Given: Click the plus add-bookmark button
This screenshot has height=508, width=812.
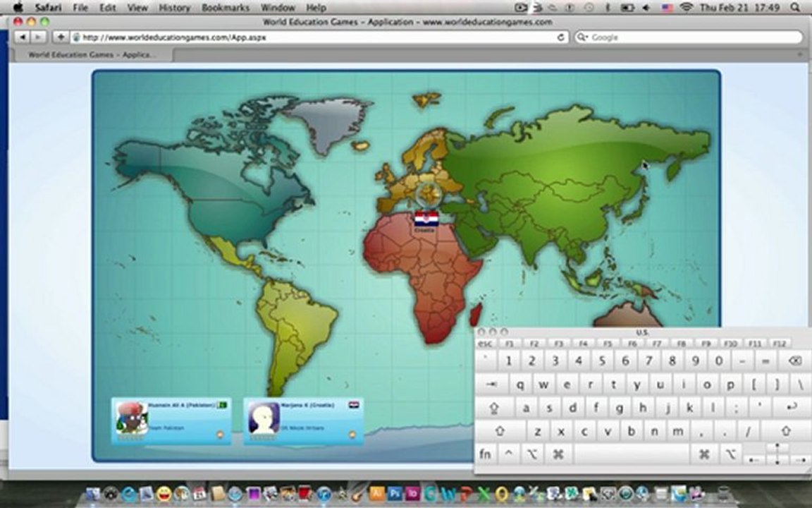Looking at the screenshot, I should (61, 37).
